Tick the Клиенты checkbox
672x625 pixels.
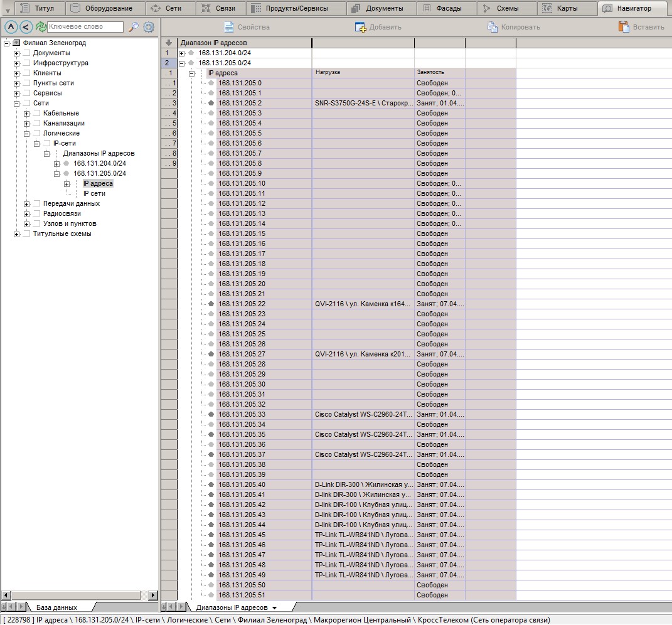click(26, 73)
